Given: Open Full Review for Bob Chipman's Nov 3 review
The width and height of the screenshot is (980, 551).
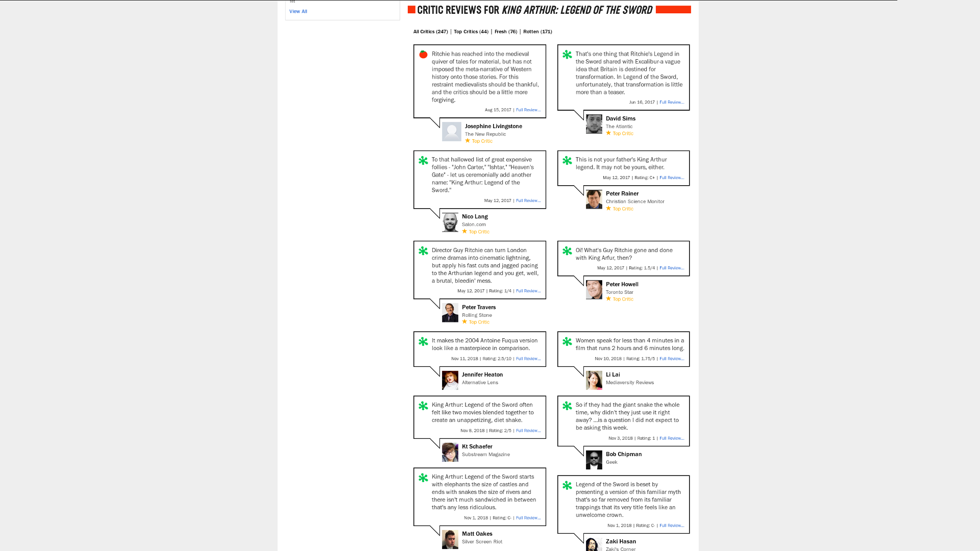Looking at the screenshot, I should 672,438.
